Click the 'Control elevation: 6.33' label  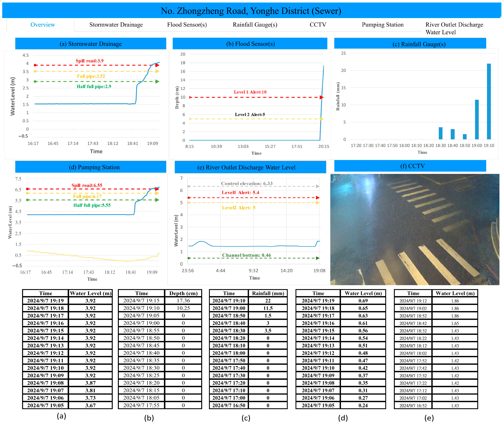coord(247,183)
